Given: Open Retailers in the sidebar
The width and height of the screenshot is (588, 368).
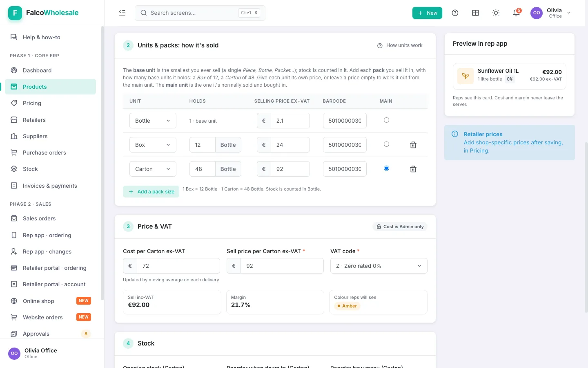Looking at the screenshot, I should coord(51,120).
